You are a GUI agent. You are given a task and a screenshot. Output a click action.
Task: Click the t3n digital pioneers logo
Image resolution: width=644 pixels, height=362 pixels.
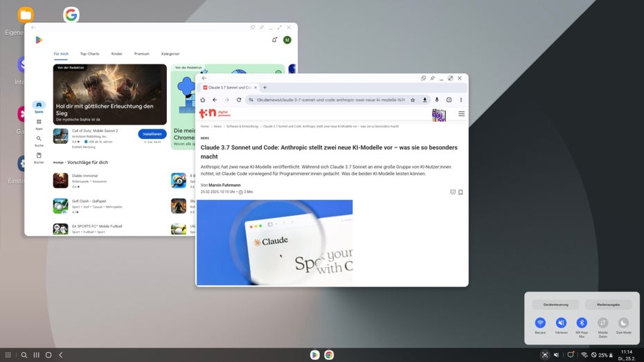[215, 113]
